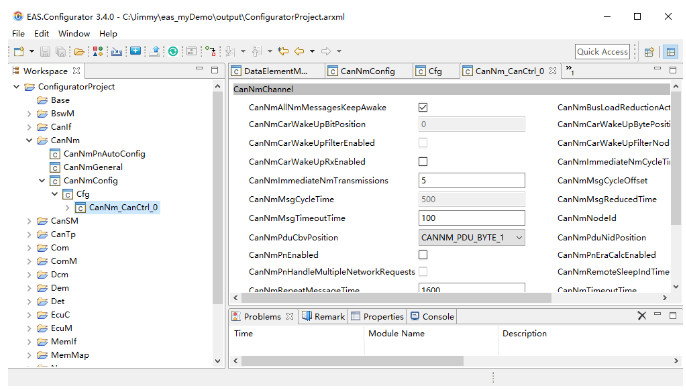Screen dimensions: 686x390
Task: Expand the CanIf folder
Action: coord(29,127)
